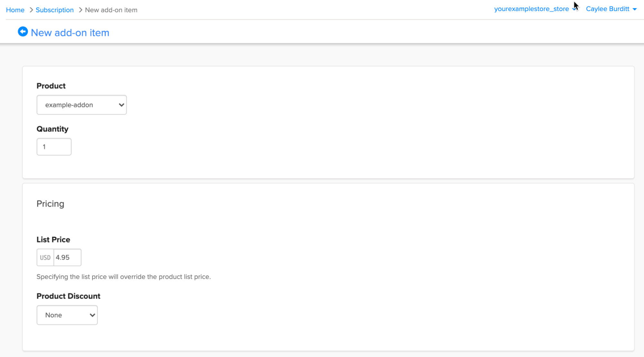Click the USD currency prefix
Screen dimensions: 644x357
point(45,257)
